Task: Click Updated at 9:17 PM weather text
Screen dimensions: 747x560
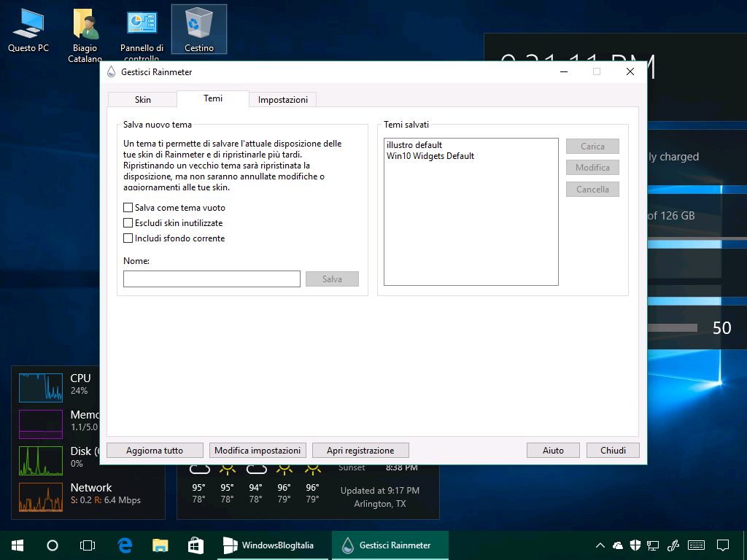Action: click(x=379, y=491)
